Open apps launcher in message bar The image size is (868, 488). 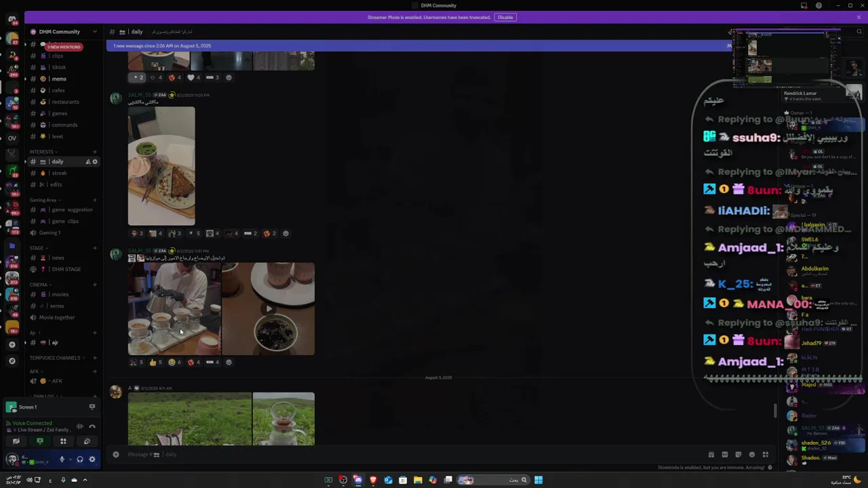coord(766,454)
